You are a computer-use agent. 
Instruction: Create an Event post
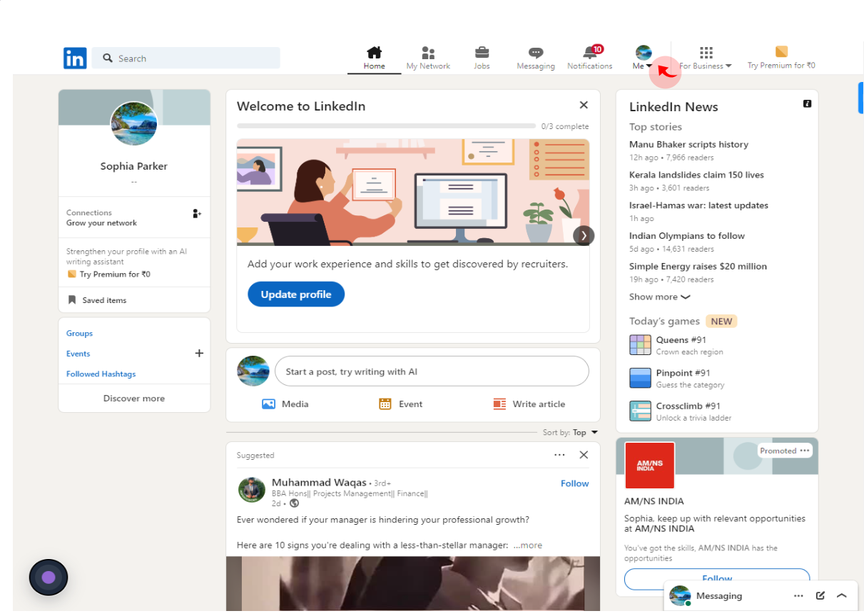coord(400,404)
